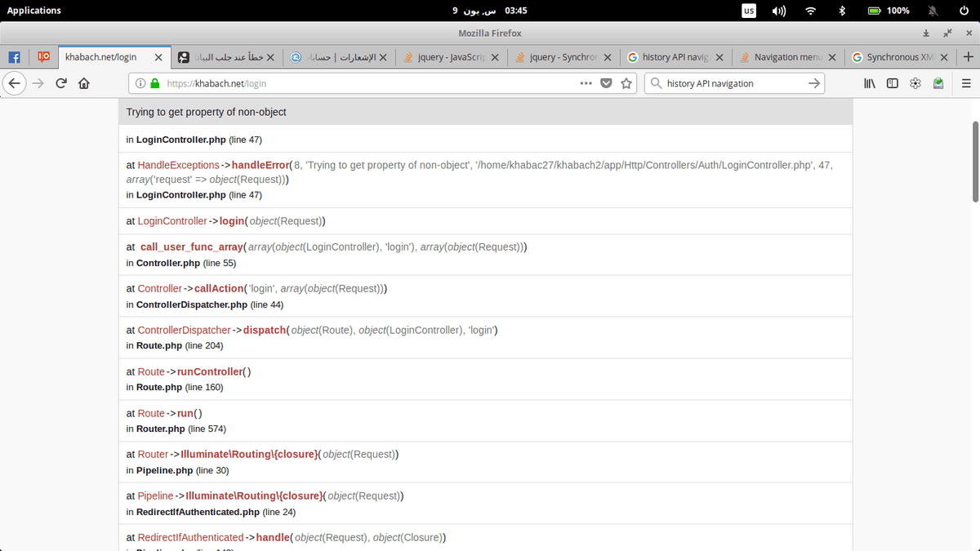980x551 pixels.
Task: Open the flower-shaped extension icon
Action: click(x=915, y=82)
